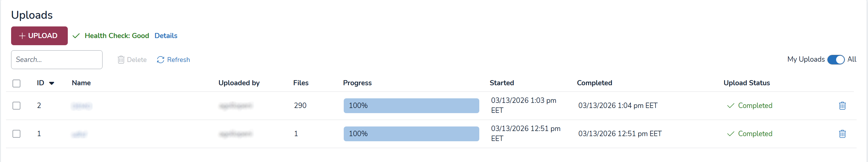Viewport: 868px width, 162px height.
Task: Focus the Search input field
Action: point(57,60)
